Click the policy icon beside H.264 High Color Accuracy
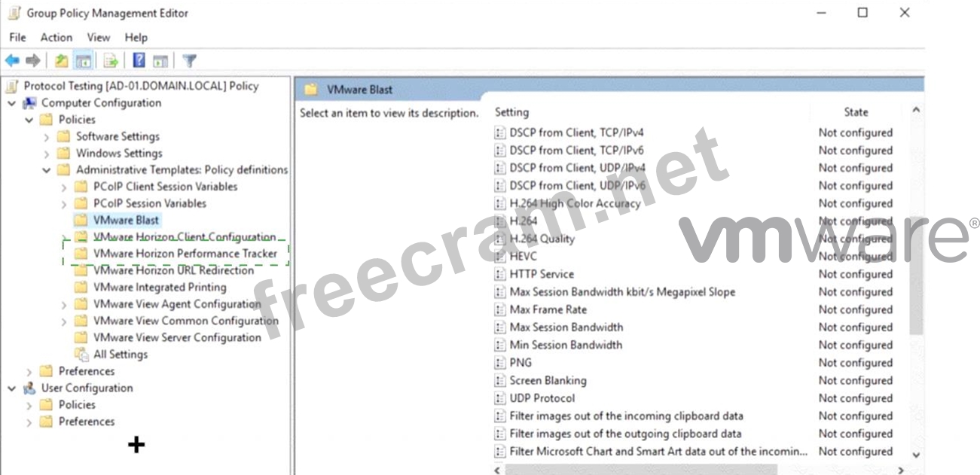The width and height of the screenshot is (980, 475). coord(499,203)
